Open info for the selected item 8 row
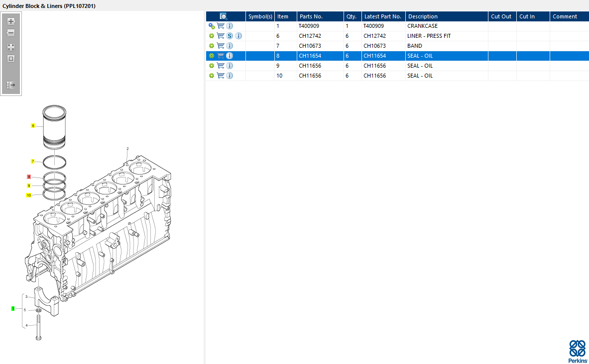This screenshot has width=589, height=364. (230, 56)
